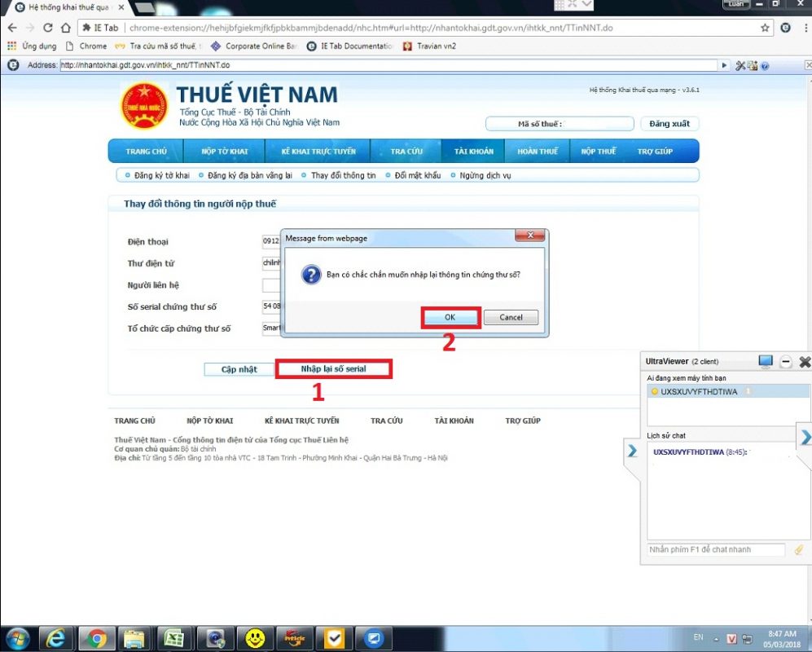Open the TRANG CHỦ menu tab

pyautogui.click(x=146, y=152)
